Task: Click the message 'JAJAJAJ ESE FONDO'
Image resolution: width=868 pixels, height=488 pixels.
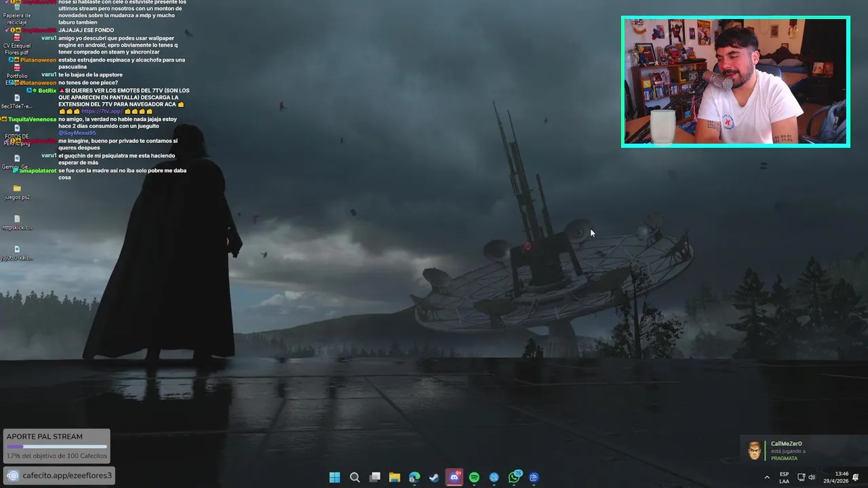Action: 86,30
